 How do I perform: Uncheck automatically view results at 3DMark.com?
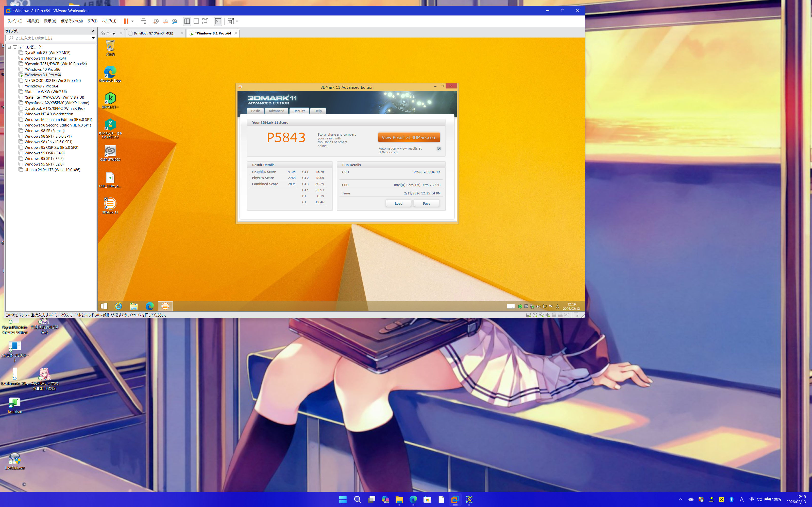pos(438,149)
